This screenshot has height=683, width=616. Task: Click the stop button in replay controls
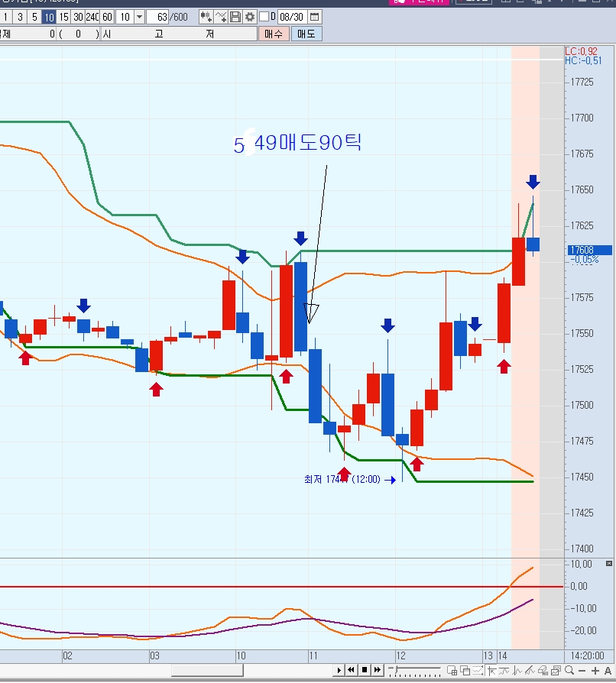(x=365, y=670)
